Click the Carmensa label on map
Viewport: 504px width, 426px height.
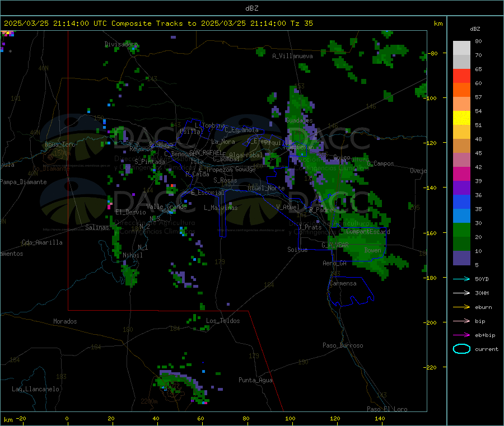pos(343,283)
